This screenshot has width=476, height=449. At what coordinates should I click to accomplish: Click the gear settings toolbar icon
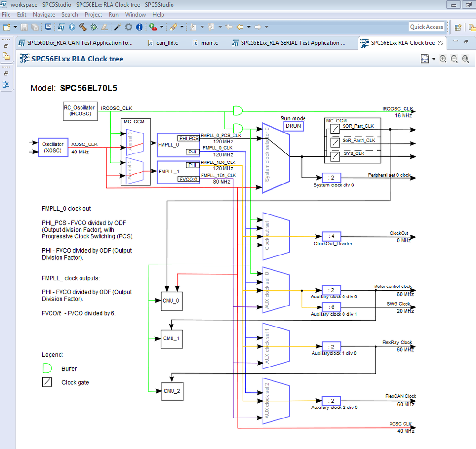(129, 27)
